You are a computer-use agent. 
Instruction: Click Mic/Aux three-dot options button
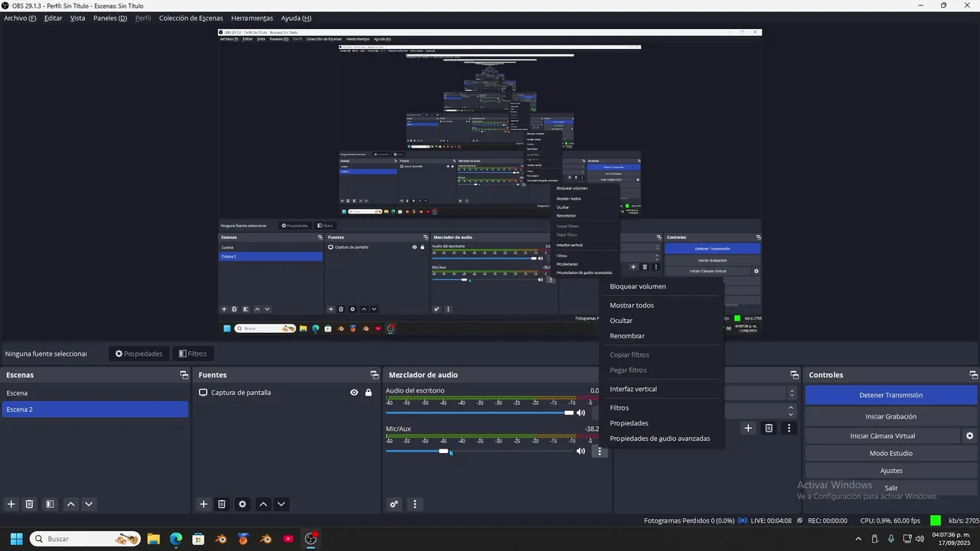click(x=599, y=452)
